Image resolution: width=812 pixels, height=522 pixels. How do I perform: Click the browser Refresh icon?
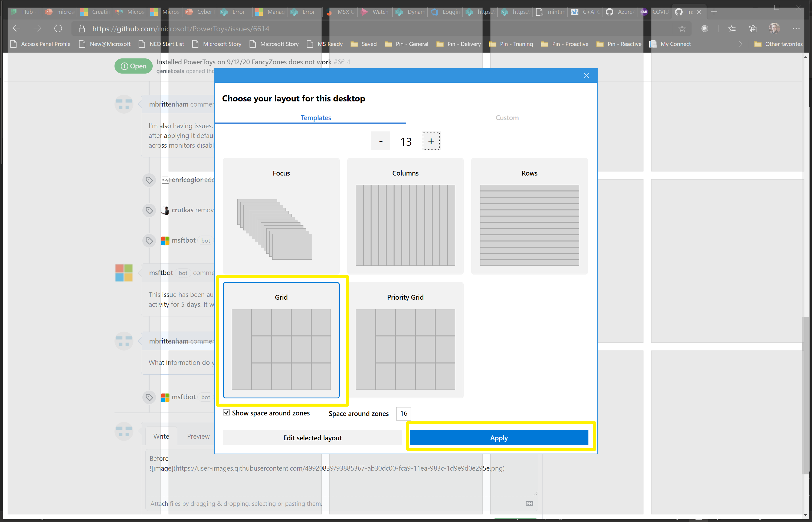click(x=58, y=28)
